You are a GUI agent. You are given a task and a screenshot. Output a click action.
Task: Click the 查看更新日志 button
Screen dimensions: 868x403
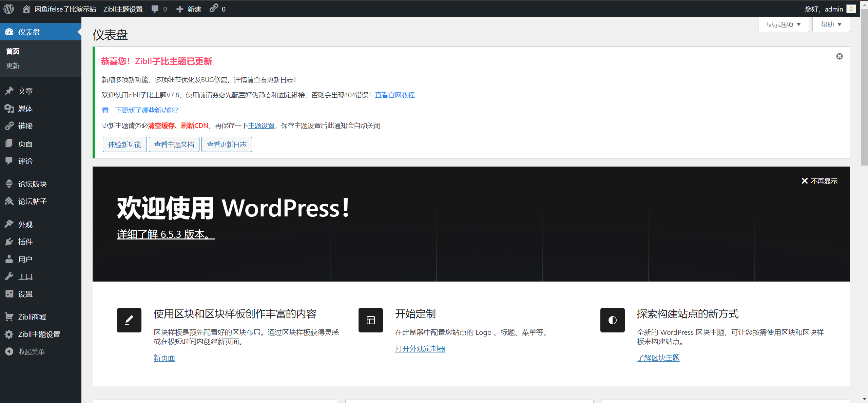tap(227, 145)
